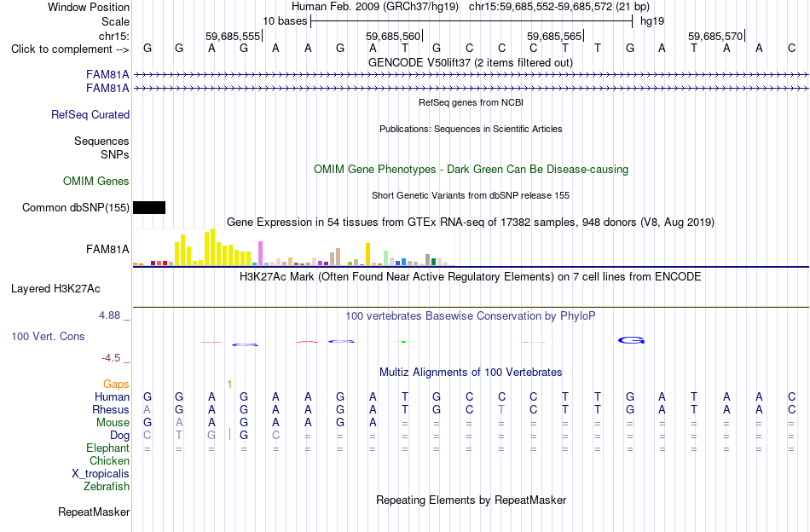
Task: Click the -4.5 lower PhyloP scale value
Action: [x=111, y=358]
